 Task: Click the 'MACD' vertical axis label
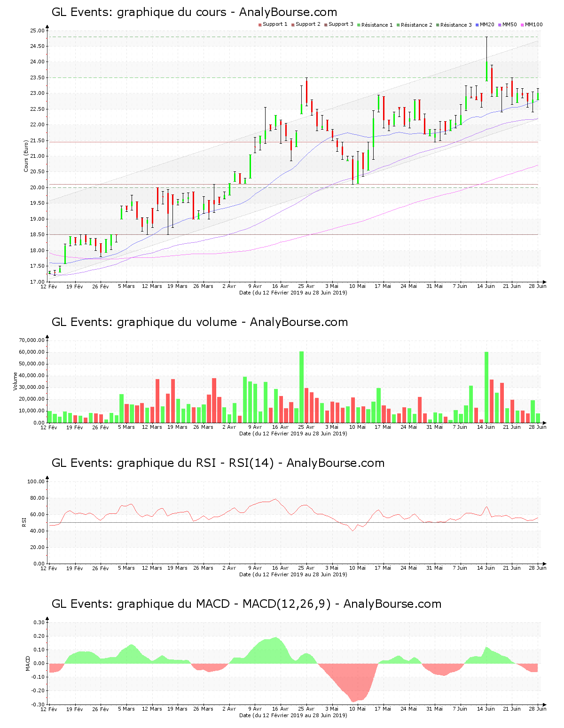[x=28, y=663]
